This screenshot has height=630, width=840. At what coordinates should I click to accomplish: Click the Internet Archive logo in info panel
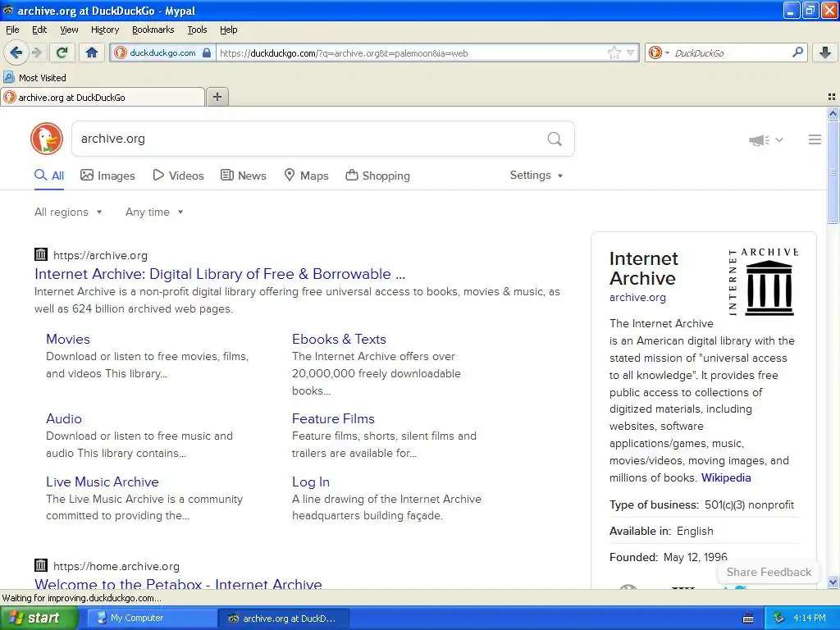pyautogui.click(x=764, y=282)
